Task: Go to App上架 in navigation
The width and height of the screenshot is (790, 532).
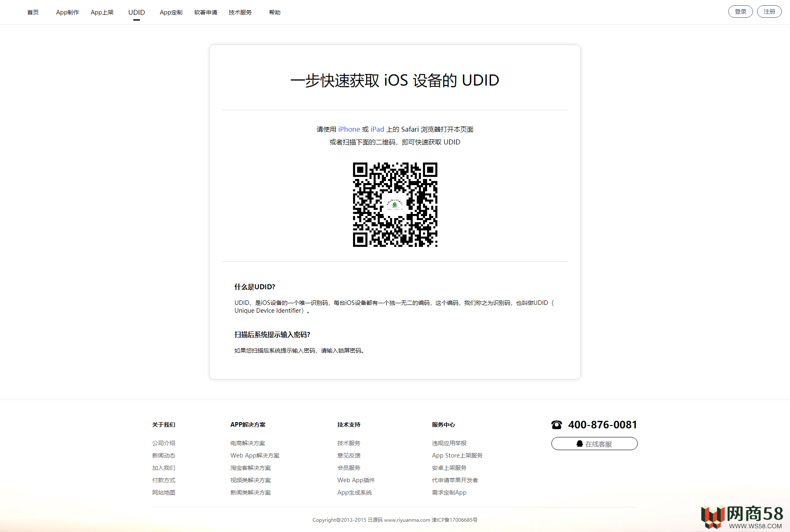Action: coord(102,12)
